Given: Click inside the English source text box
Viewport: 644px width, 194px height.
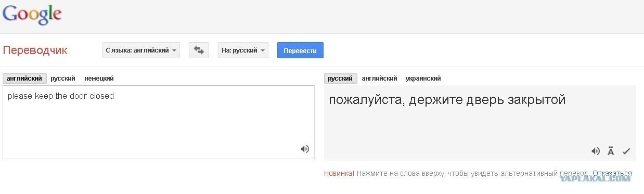Looking at the screenshot, I should pyautogui.click(x=158, y=122).
